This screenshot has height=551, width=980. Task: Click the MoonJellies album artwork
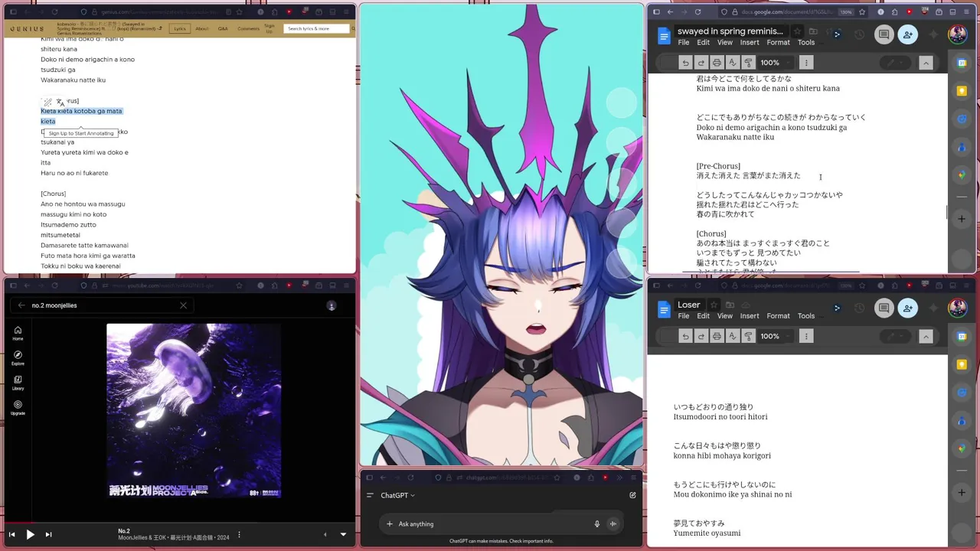click(194, 411)
